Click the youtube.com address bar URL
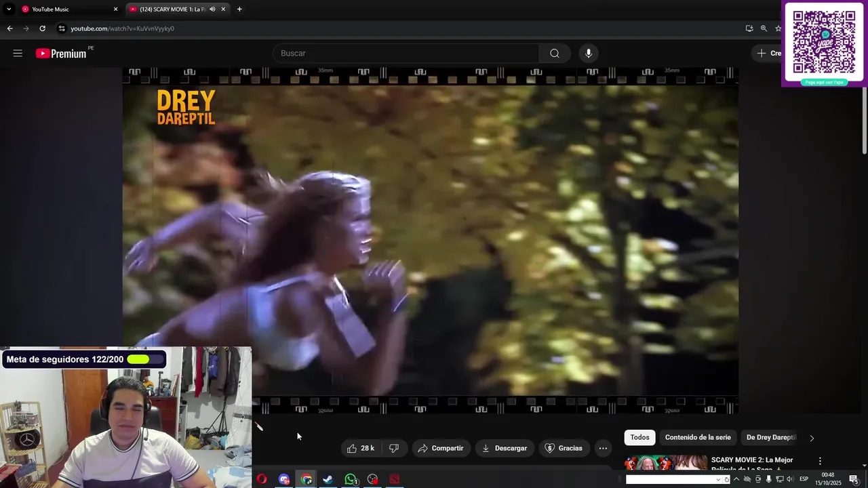Screen dimensions: 868x488 (123, 28)
